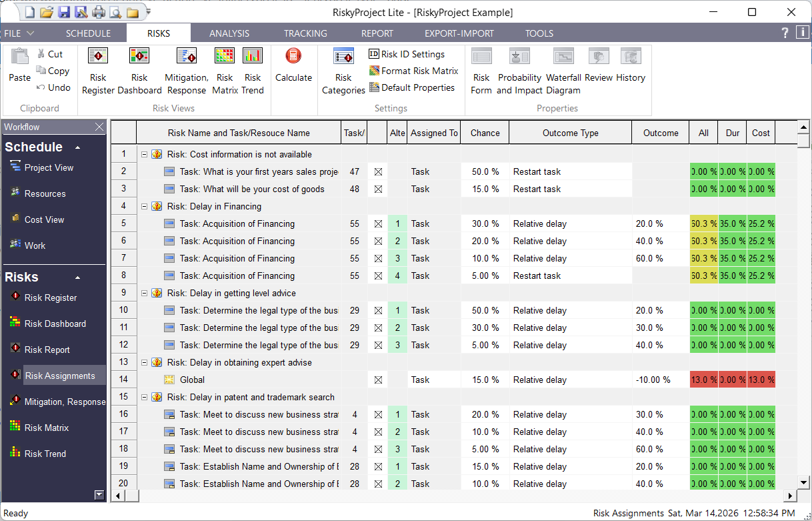
Task: Click Format Risk Matrix
Action: tap(413, 71)
